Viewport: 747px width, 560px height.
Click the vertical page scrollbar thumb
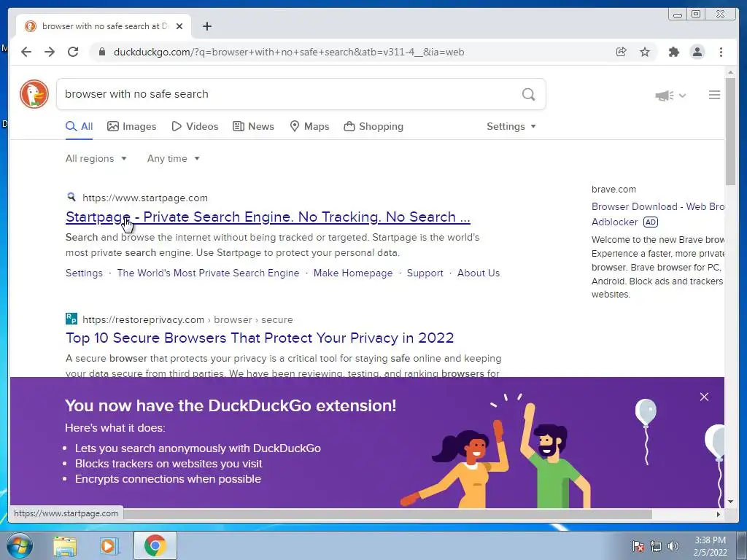tap(730, 132)
